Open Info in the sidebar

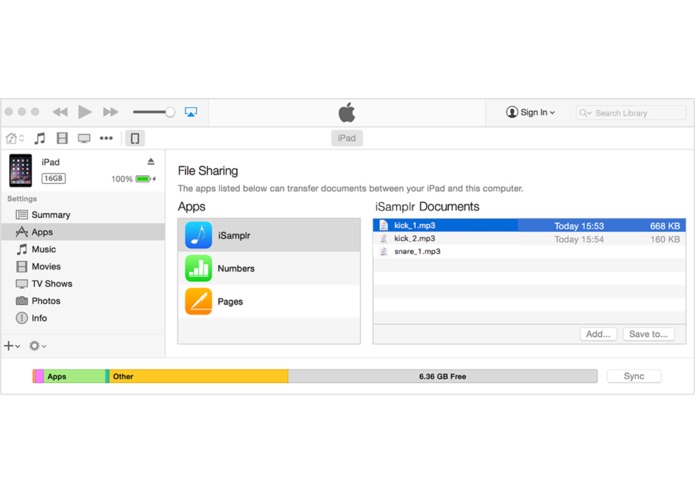(83, 319)
